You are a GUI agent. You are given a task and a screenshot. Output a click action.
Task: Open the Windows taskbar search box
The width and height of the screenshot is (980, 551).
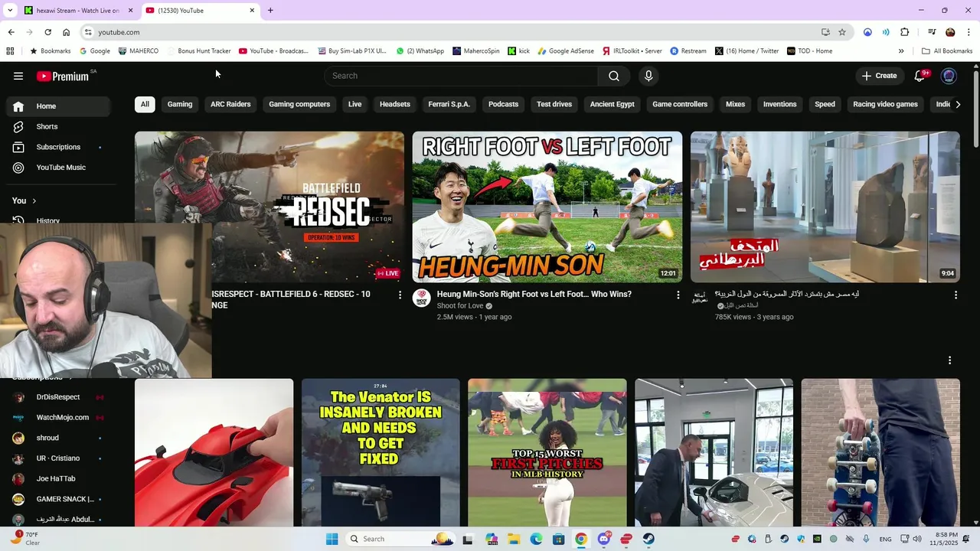pyautogui.click(x=400, y=539)
